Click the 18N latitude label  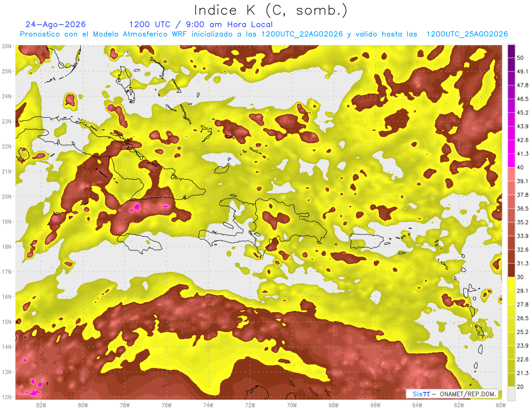[7, 247]
